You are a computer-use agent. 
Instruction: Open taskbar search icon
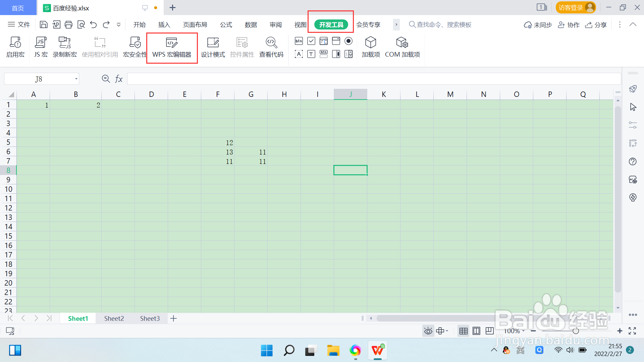point(289,351)
